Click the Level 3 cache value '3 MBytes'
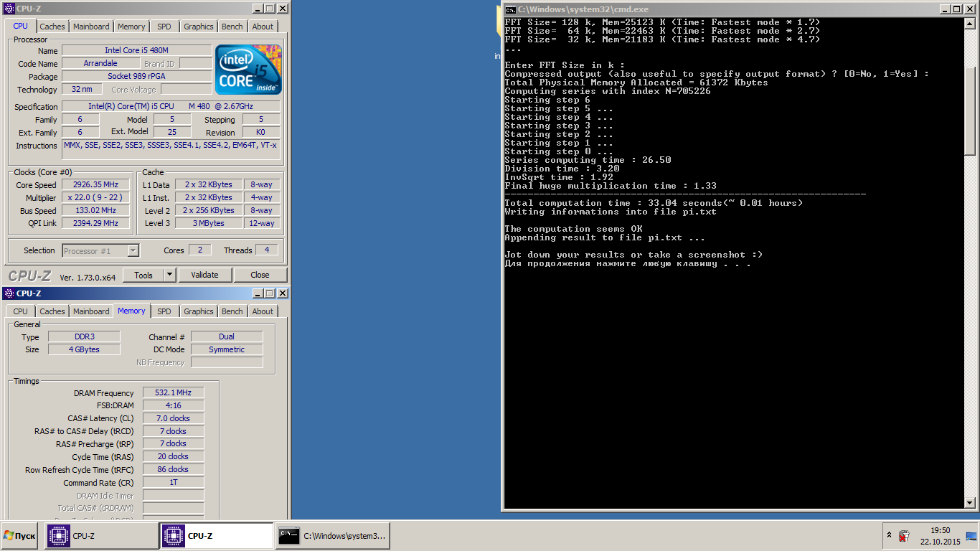Viewport: 980px width, 551px height. [208, 223]
